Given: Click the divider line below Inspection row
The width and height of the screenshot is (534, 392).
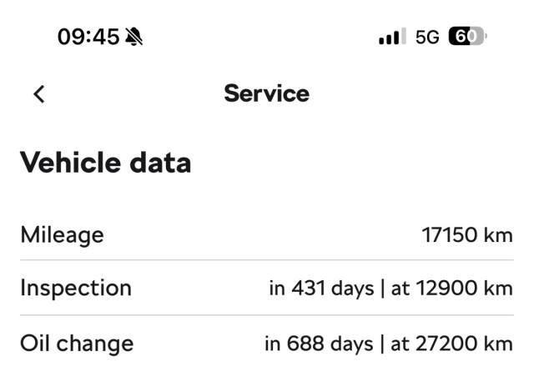Looking at the screenshot, I should 267,315.
